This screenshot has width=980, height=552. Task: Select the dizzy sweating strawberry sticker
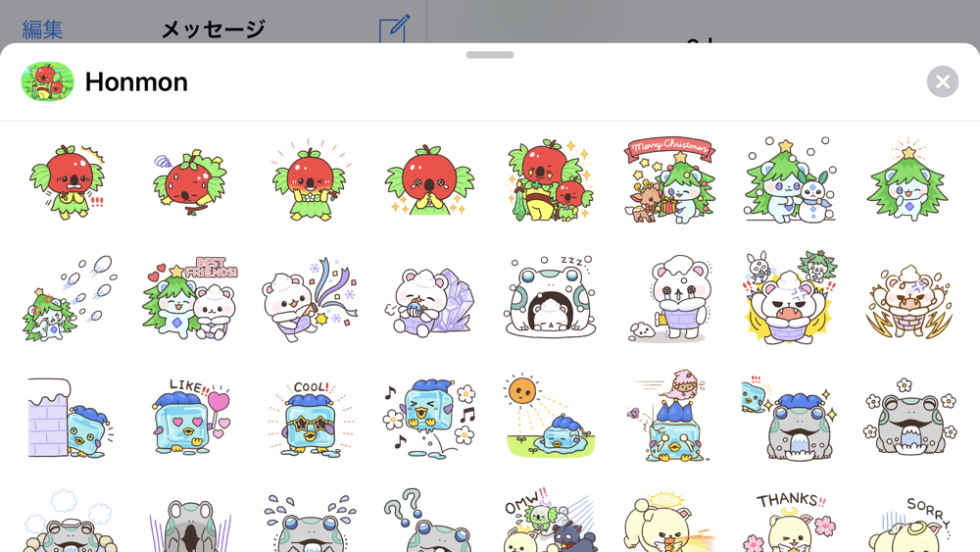[190, 182]
